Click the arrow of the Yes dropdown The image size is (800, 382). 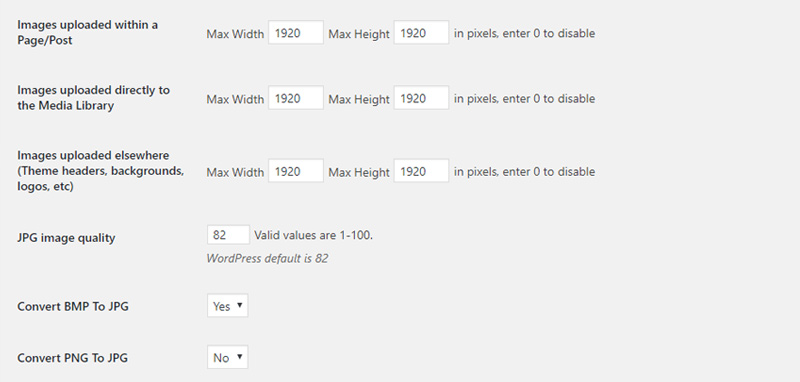240,305
